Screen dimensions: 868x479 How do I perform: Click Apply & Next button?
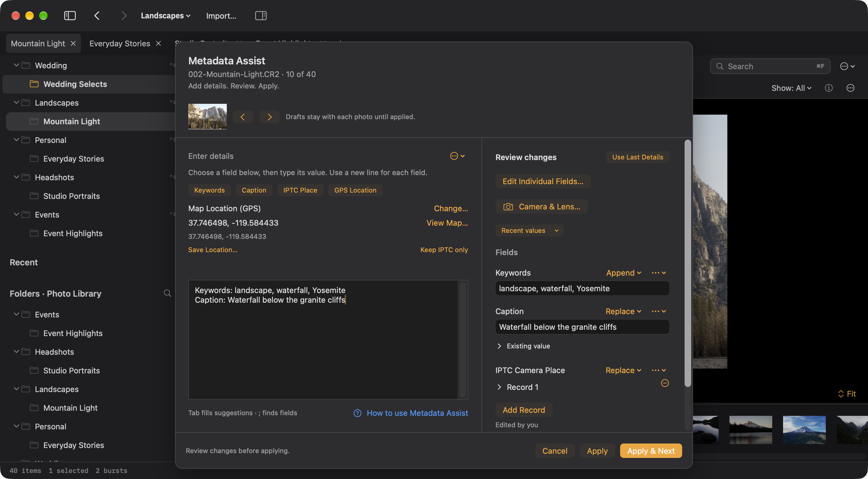[651, 451]
